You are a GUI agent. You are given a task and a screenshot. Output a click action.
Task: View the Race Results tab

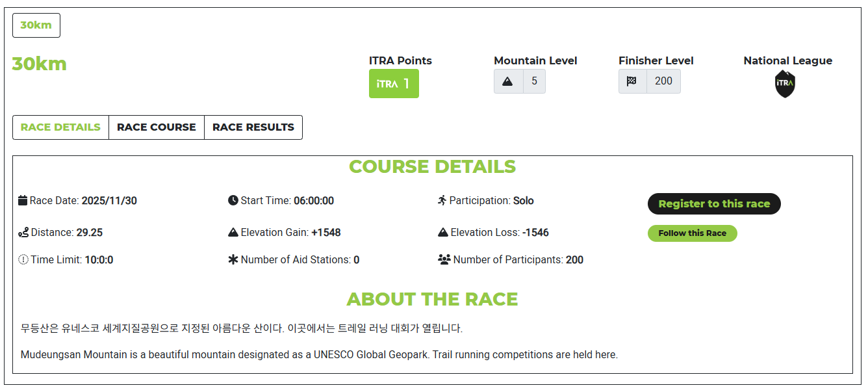pos(253,127)
